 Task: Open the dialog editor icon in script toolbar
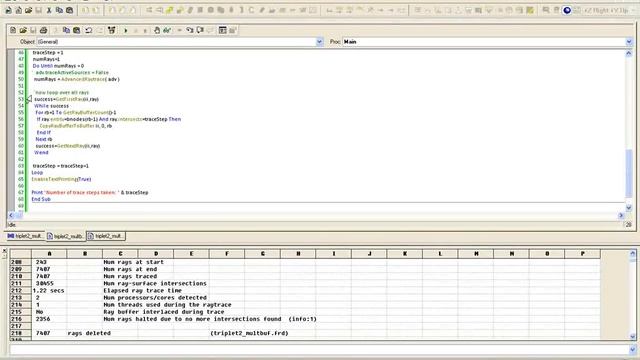click(x=222, y=31)
